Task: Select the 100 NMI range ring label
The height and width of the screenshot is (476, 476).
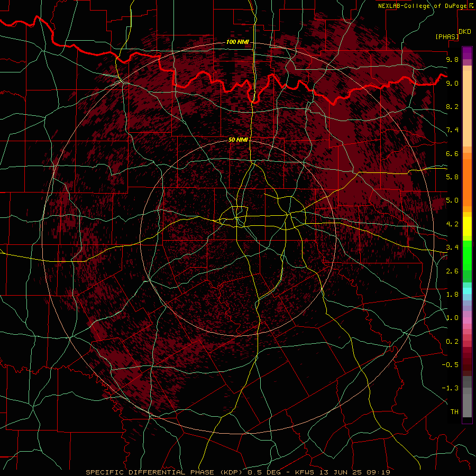Action: click(x=237, y=42)
